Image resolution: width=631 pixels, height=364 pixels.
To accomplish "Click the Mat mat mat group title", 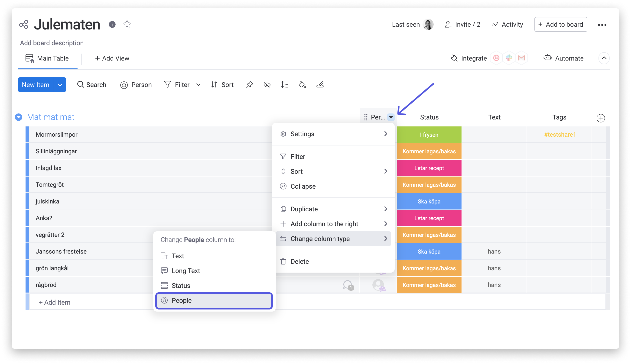I will coord(51,117).
